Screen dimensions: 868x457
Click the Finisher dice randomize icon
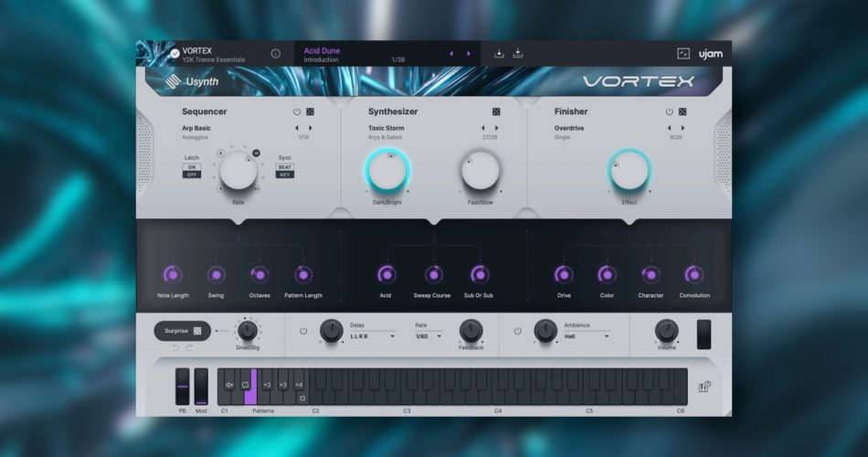tap(683, 112)
